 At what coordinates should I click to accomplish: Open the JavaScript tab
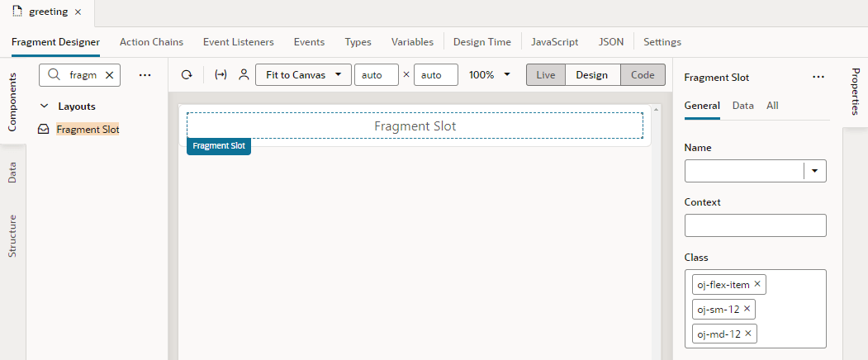555,41
